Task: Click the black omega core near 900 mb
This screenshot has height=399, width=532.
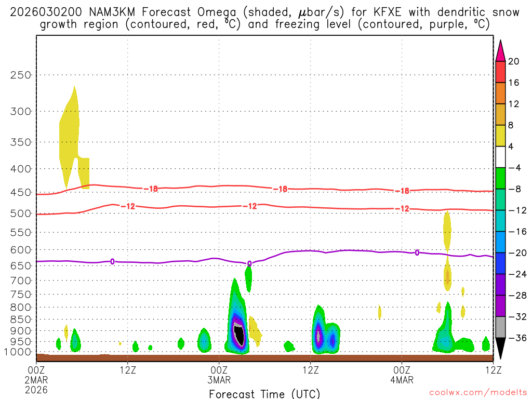Action: tap(240, 335)
